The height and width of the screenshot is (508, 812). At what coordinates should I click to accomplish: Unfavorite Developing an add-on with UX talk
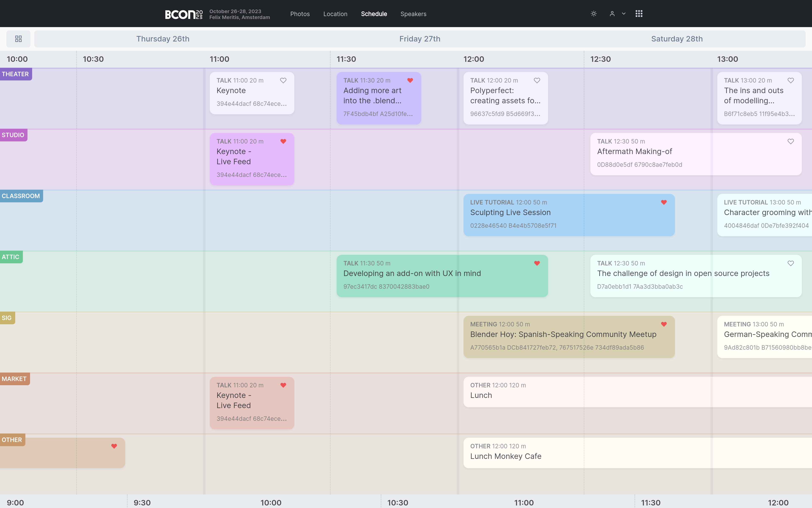537,263
